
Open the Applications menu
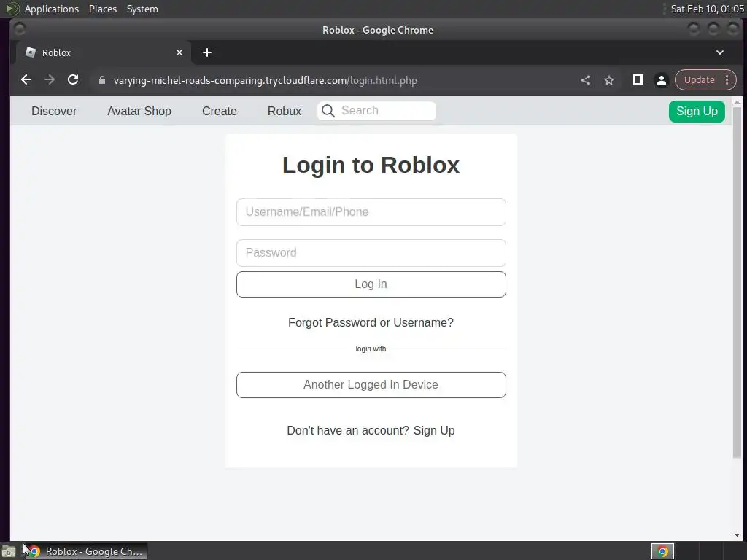52,9
